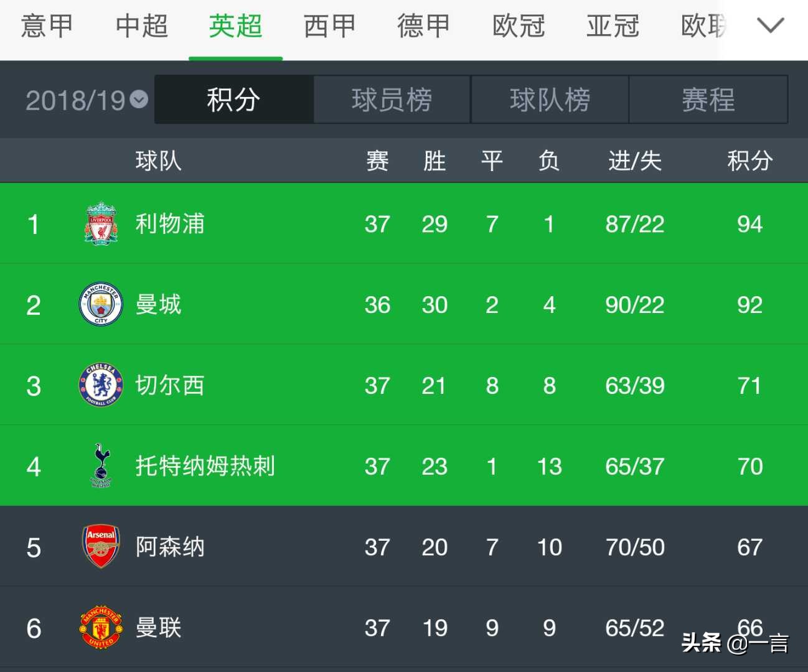Select the Chelsea club crest

[x=101, y=385]
